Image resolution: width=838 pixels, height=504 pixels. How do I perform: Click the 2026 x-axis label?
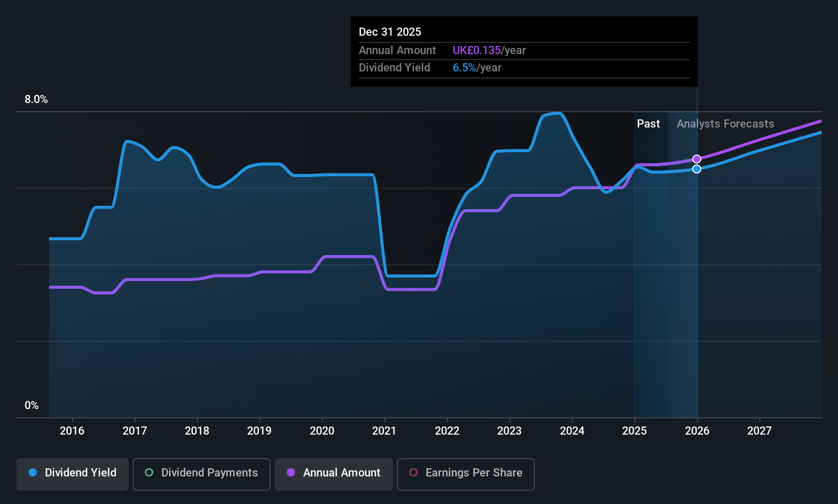coord(697,431)
